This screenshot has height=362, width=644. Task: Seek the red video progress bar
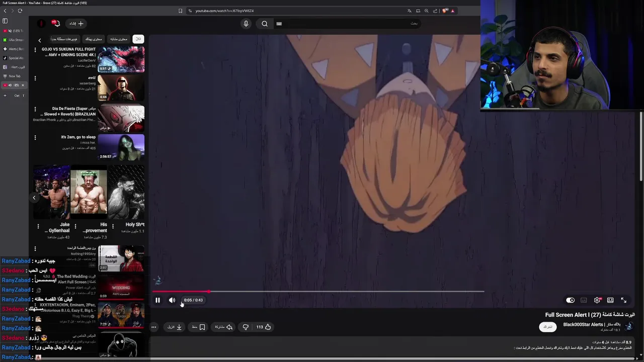pyautogui.click(x=318, y=291)
